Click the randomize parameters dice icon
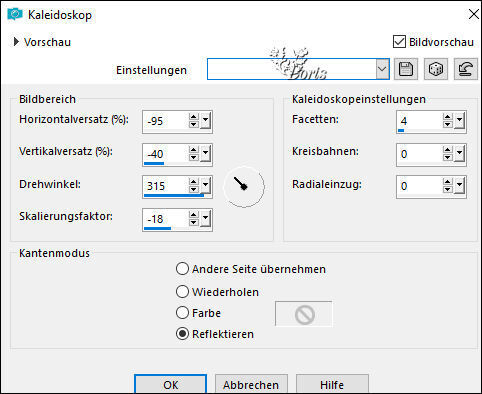Viewport: 482px width, 394px height. (x=436, y=69)
